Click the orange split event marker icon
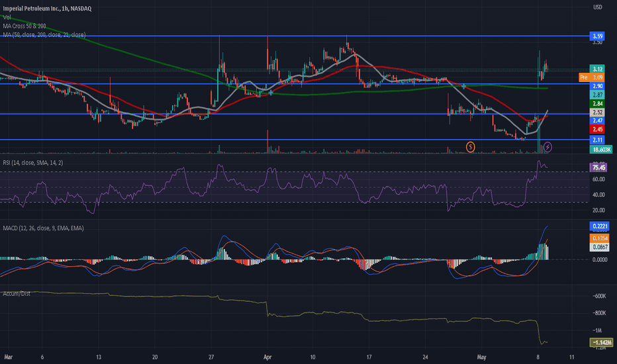Screen dimensions: 617x364 coord(470,147)
